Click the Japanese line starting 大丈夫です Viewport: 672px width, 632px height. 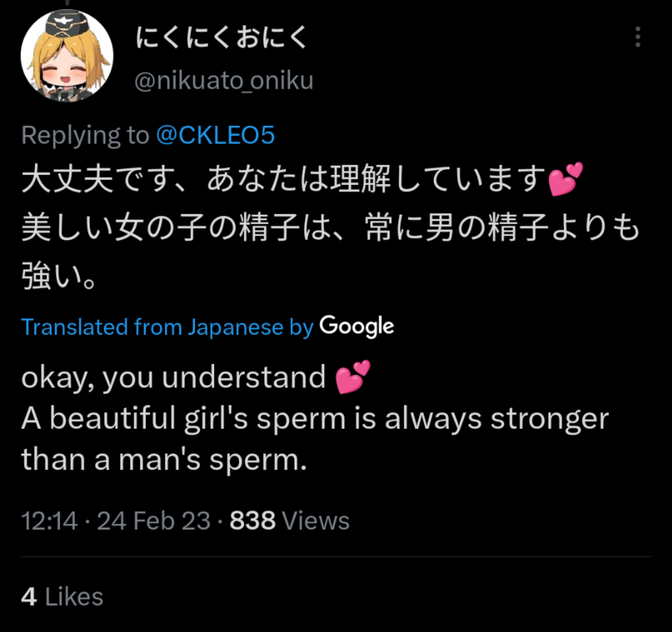pos(283,179)
